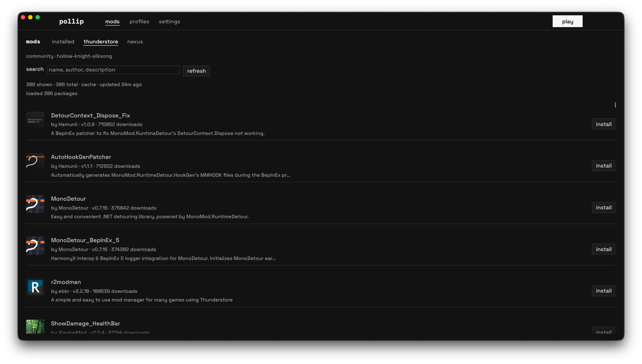Install r2modman

603,291
